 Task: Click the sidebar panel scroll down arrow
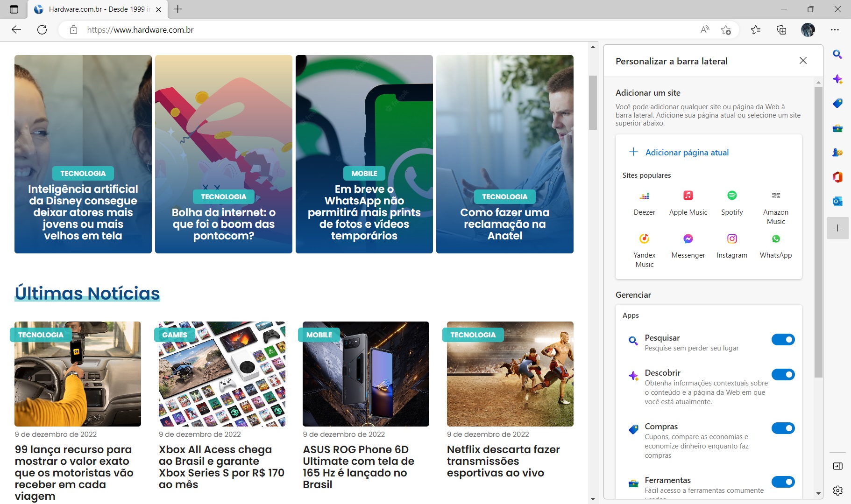[x=818, y=493]
